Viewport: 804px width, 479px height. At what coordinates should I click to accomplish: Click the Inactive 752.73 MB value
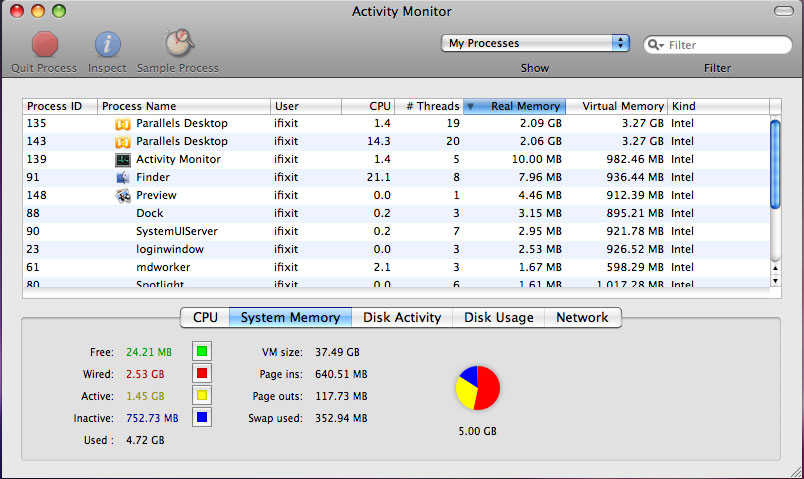(152, 418)
